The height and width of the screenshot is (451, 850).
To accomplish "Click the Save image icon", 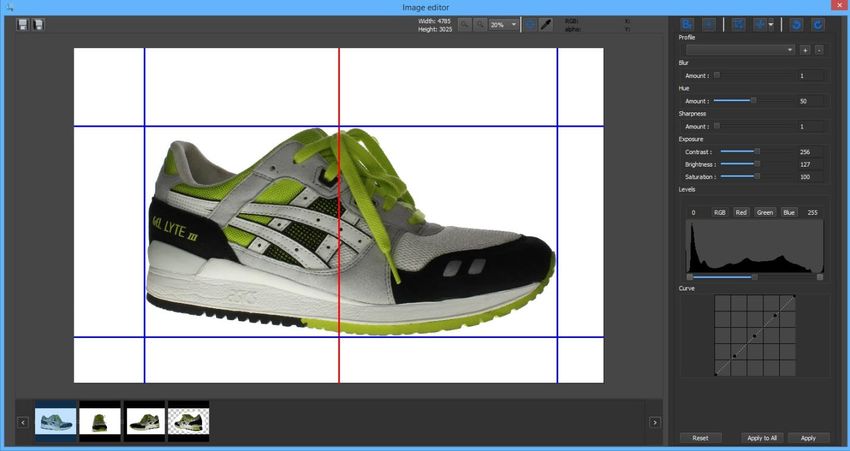I will click(23, 24).
